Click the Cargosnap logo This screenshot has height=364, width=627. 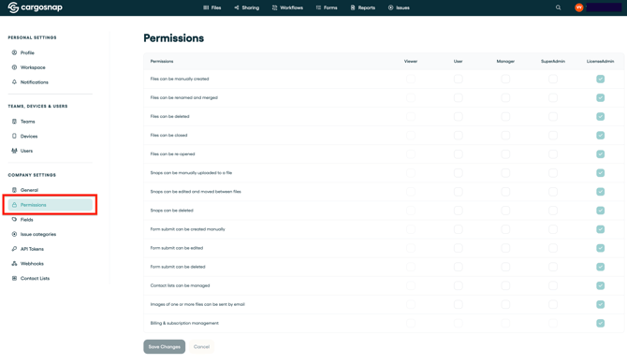pos(36,7)
